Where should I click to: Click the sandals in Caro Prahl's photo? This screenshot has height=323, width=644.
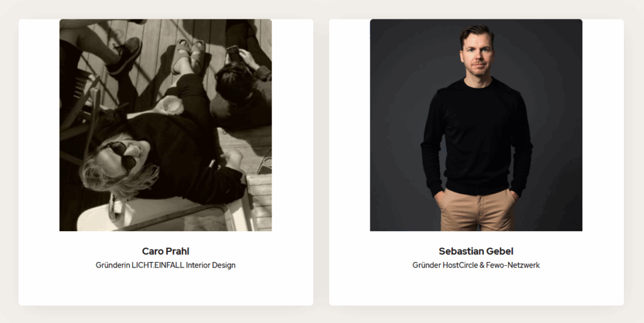[x=189, y=55]
